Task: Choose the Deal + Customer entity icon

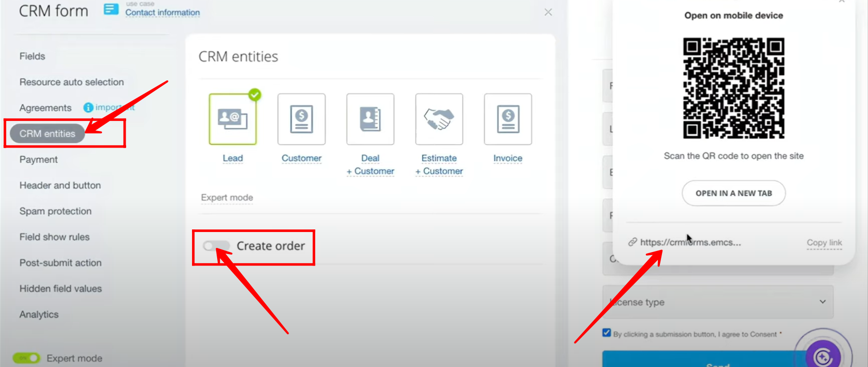Action: pos(370,119)
